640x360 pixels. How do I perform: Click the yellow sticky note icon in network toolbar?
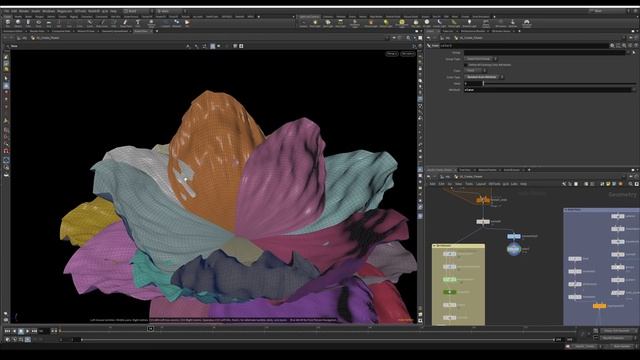coord(608,184)
